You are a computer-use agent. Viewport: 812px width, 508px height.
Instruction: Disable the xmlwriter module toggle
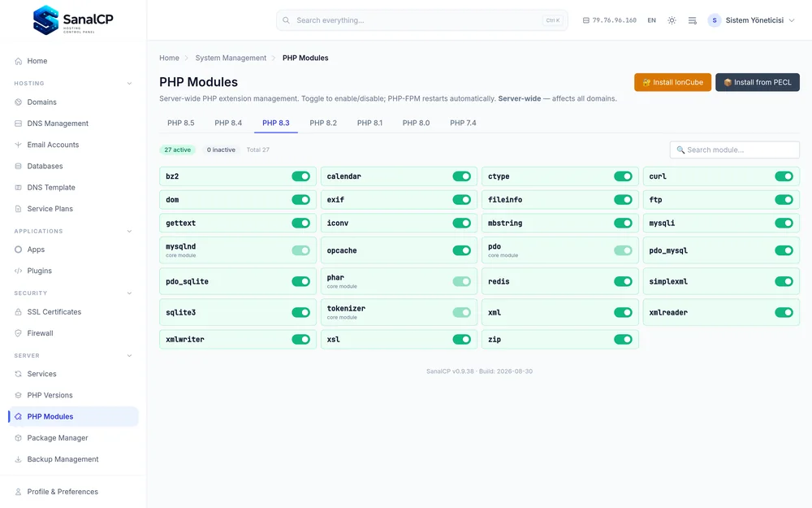click(300, 339)
